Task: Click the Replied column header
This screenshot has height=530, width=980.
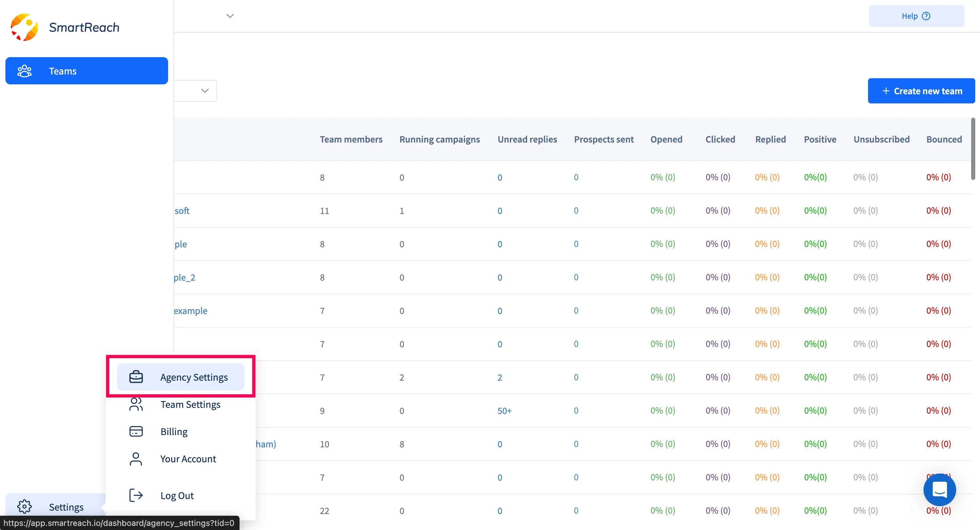Action: [x=770, y=139]
